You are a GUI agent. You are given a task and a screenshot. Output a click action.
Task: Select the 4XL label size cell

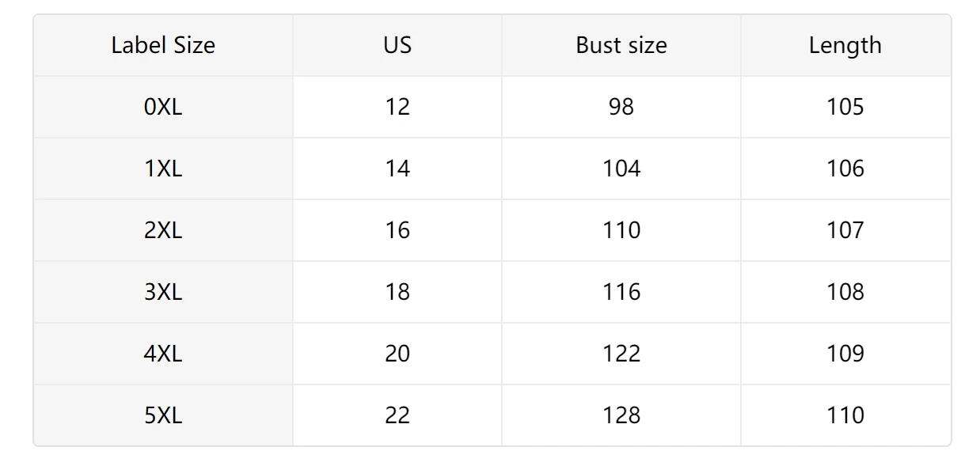pos(163,354)
